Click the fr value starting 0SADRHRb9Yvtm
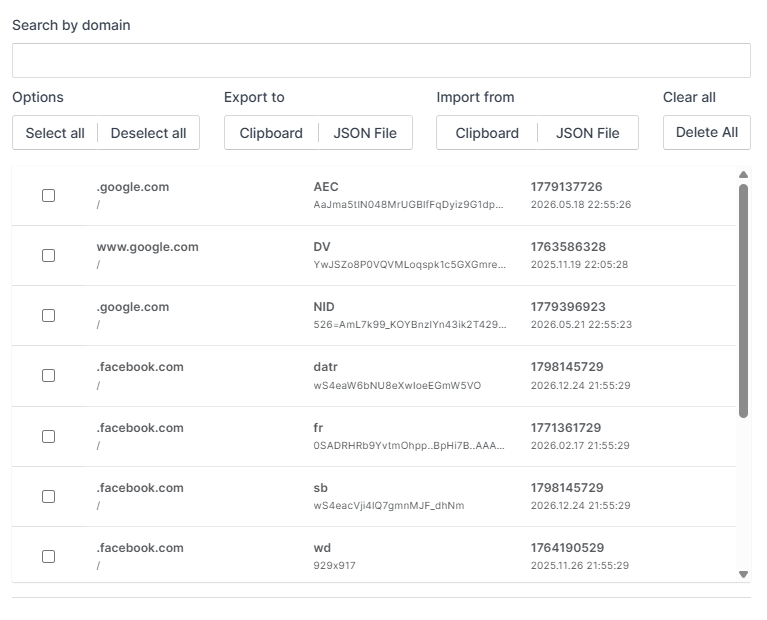The width and height of the screenshot is (767, 620). tap(409, 446)
